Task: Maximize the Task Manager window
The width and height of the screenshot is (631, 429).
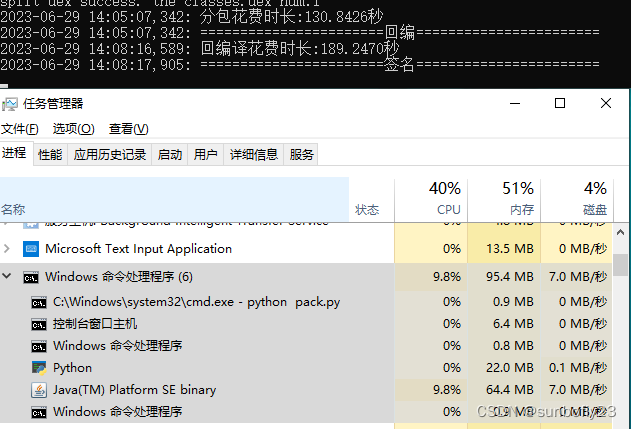Action: (x=560, y=103)
